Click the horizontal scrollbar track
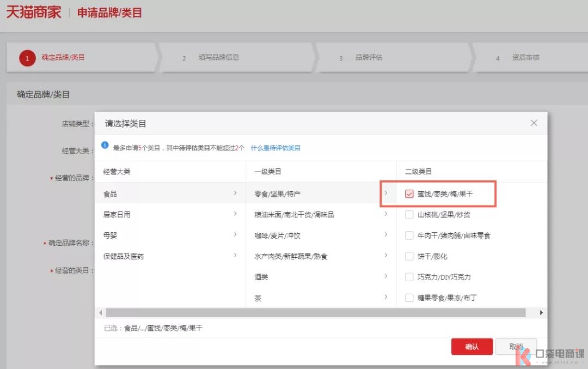The height and width of the screenshot is (369, 588). [x=316, y=313]
